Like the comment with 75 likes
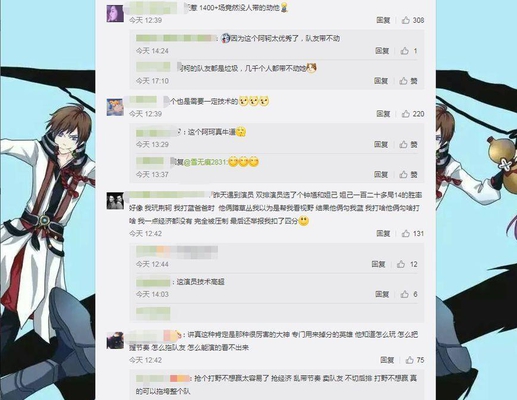 point(410,360)
